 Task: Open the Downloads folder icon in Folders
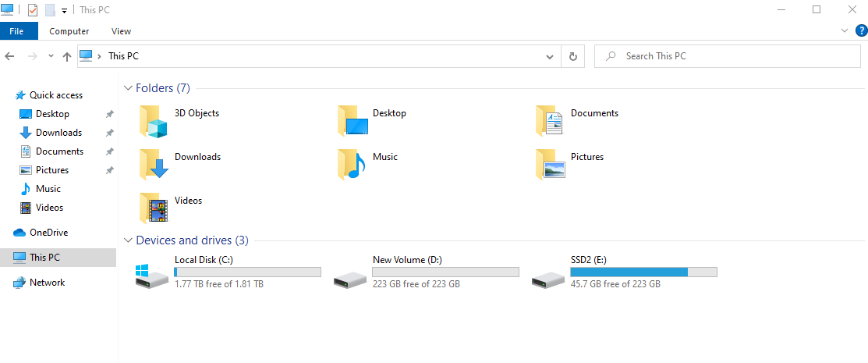[154, 165]
